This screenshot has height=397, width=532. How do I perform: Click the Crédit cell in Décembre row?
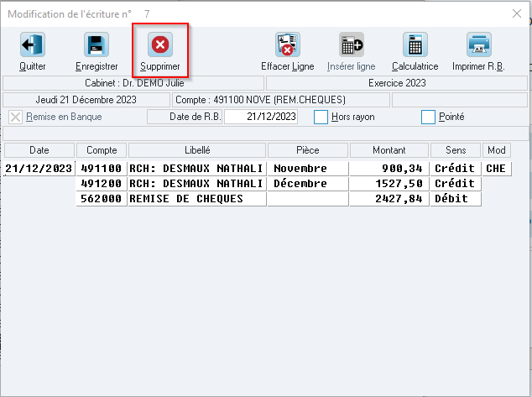[x=456, y=184]
